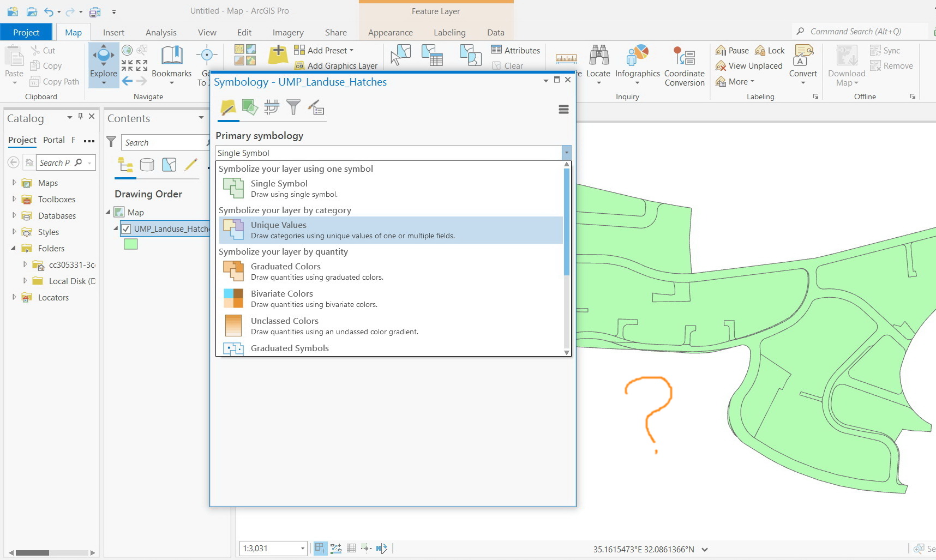The image size is (936, 560).
Task: Expand the Folders node in Catalog
Action: click(14, 248)
